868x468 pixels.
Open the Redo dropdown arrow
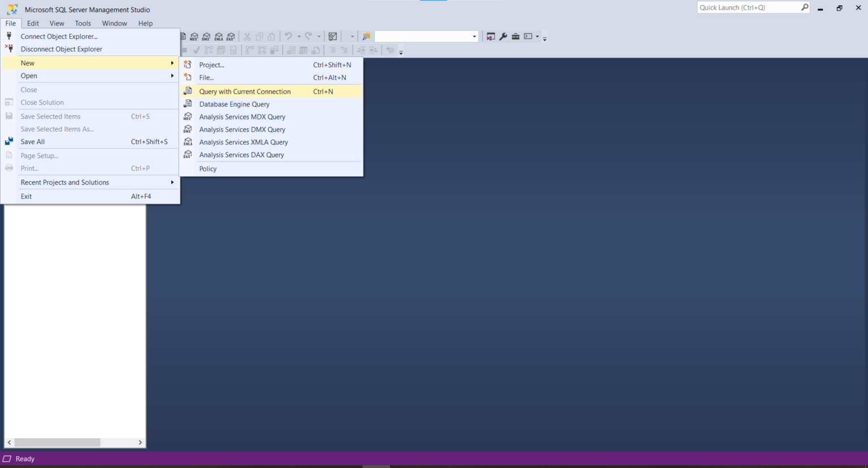(318, 36)
